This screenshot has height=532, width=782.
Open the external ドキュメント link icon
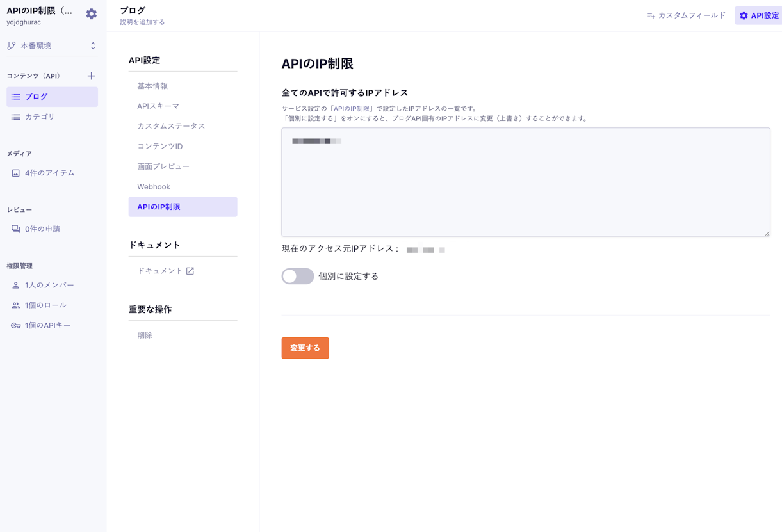point(190,271)
